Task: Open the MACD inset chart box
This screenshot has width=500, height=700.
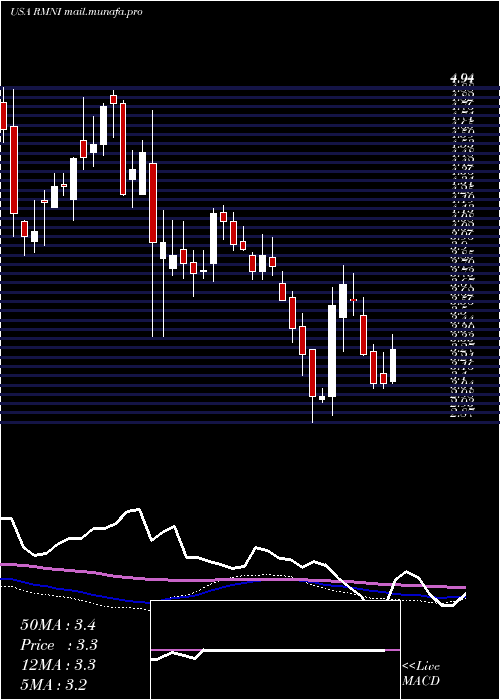Action: coord(275,650)
